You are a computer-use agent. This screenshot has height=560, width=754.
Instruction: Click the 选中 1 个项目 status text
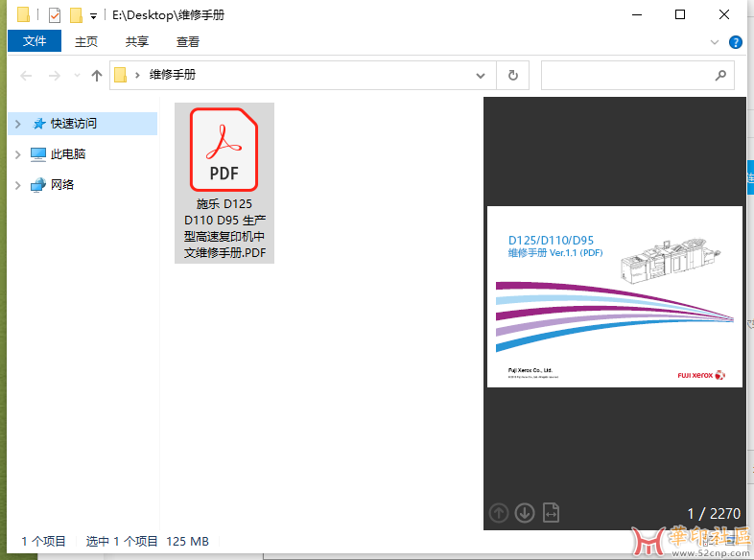pos(122,542)
